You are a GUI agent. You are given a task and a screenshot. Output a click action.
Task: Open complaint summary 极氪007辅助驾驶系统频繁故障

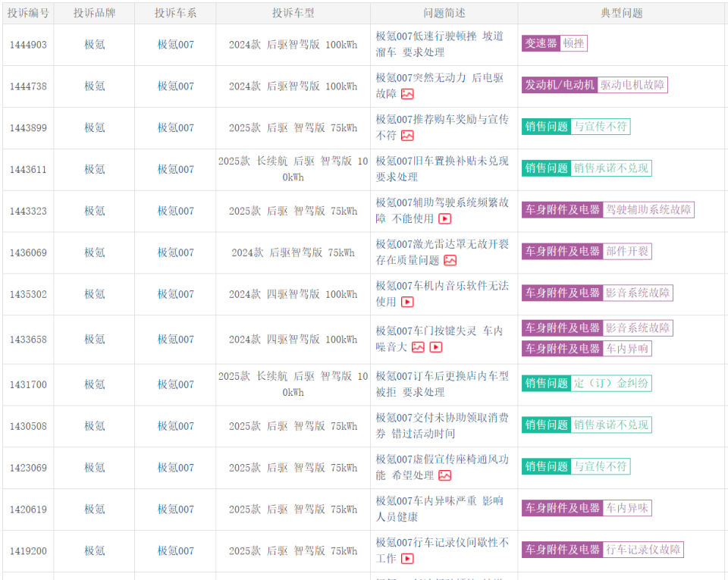[442, 211]
